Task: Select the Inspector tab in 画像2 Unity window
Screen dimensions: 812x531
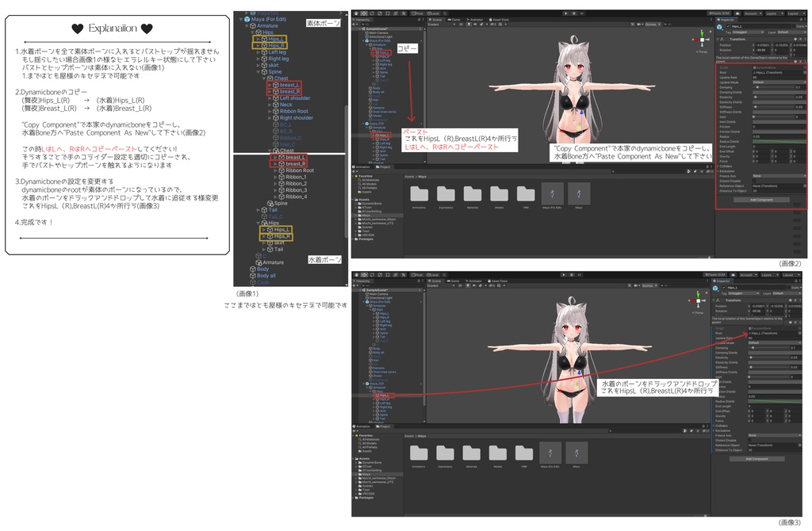Action: 727,20
